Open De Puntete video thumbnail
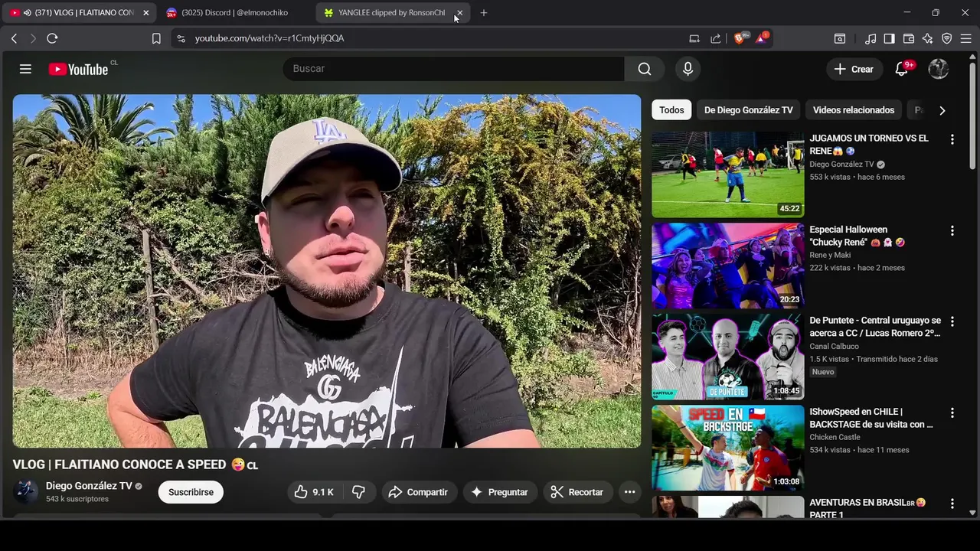 coord(728,357)
